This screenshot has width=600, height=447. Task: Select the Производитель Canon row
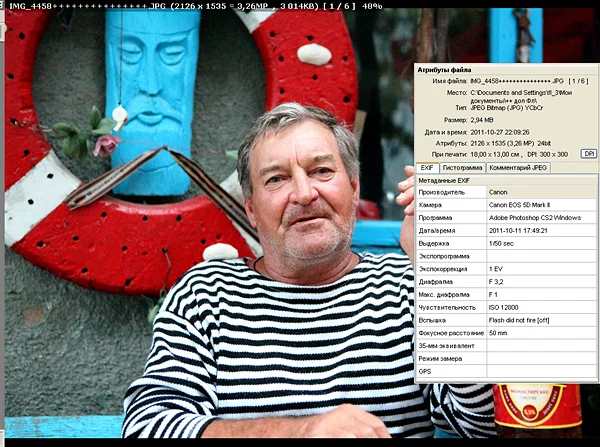506,192
